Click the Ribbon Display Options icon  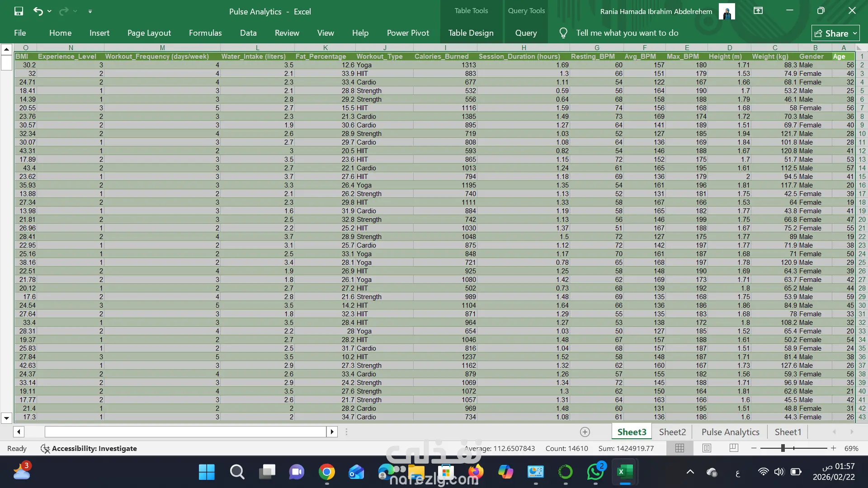pos(758,11)
